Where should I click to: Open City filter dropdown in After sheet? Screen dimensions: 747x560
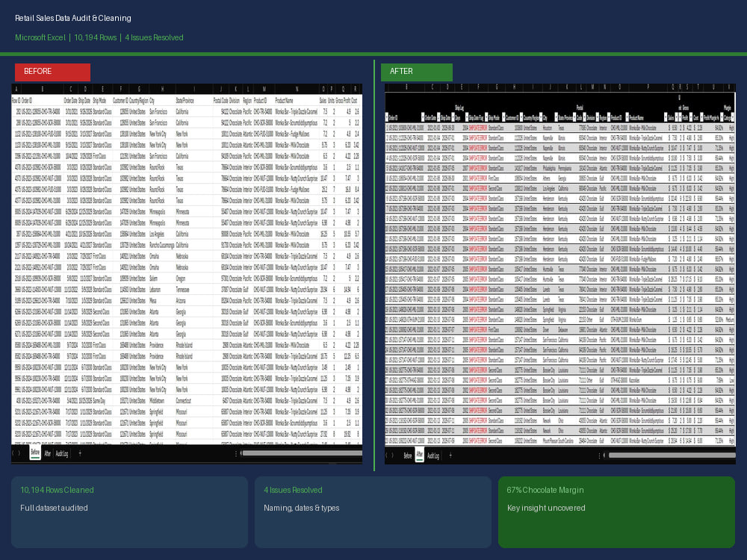tap(557, 117)
